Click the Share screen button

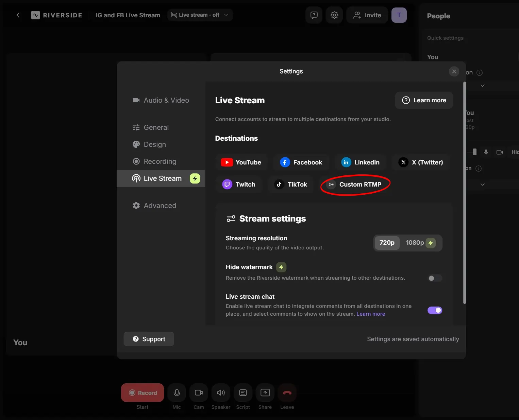point(265,393)
